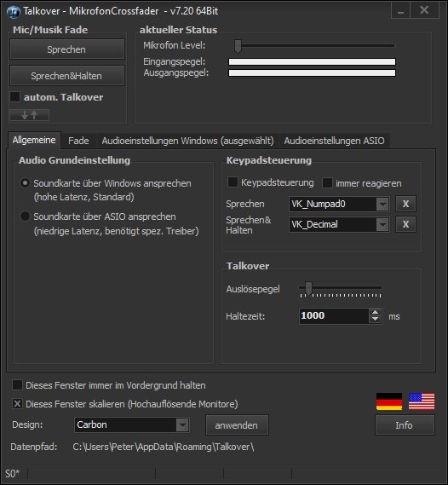The width and height of the screenshot is (448, 485).
Task: Select Soundkarte über ASIO ansprechen radio option
Action: (25, 217)
